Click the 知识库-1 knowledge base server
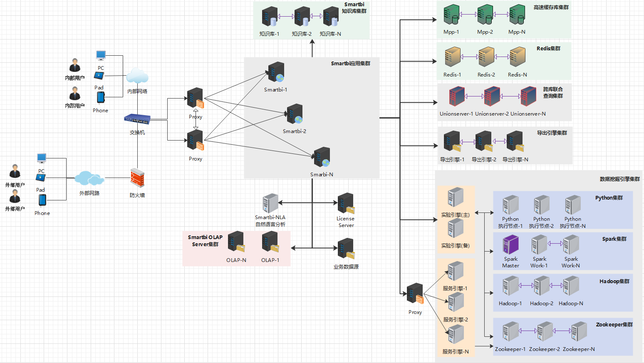644x363 pixels. (x=270, y=17)
